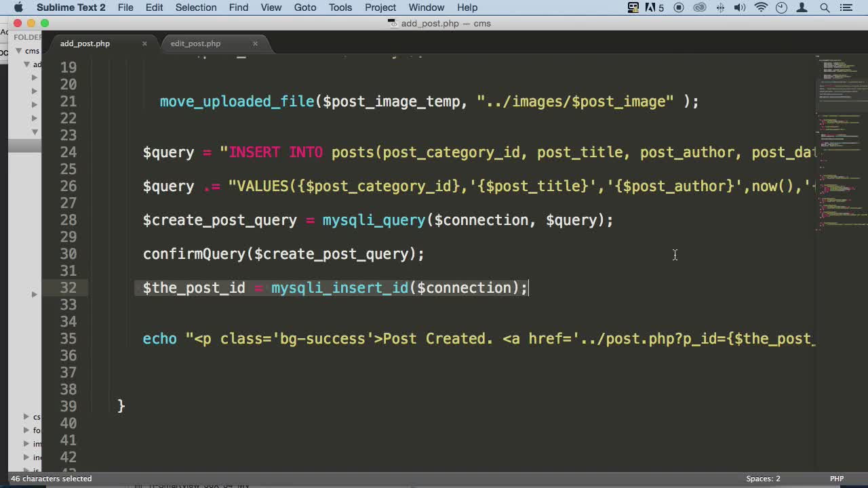Click 'mysqli_insert_id' function on line 32

coord(340,288)
